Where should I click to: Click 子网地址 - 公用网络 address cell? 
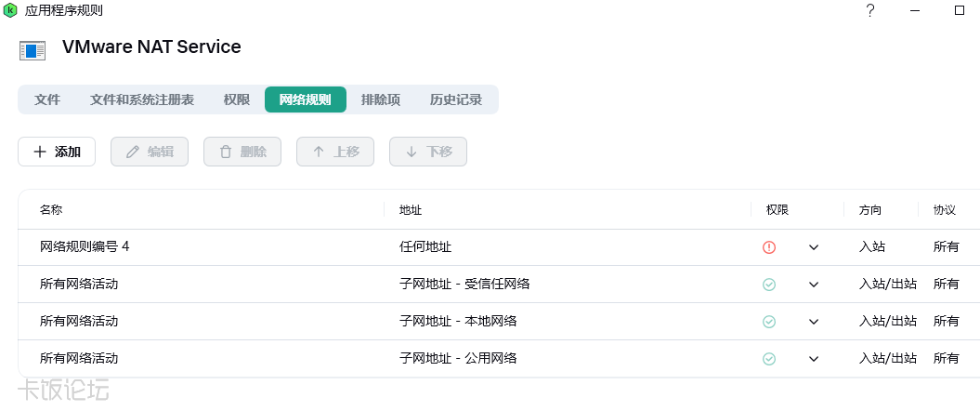[x=458, y=359]
